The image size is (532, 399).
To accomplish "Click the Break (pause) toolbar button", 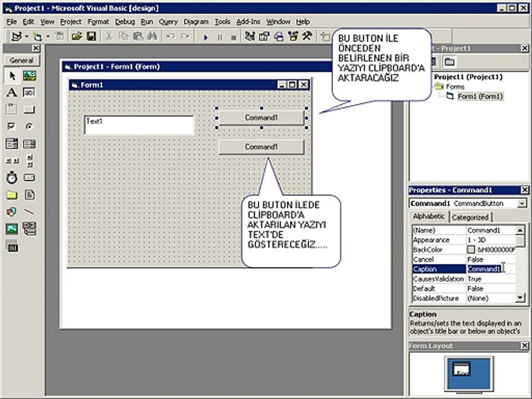I will coord(219,37).
